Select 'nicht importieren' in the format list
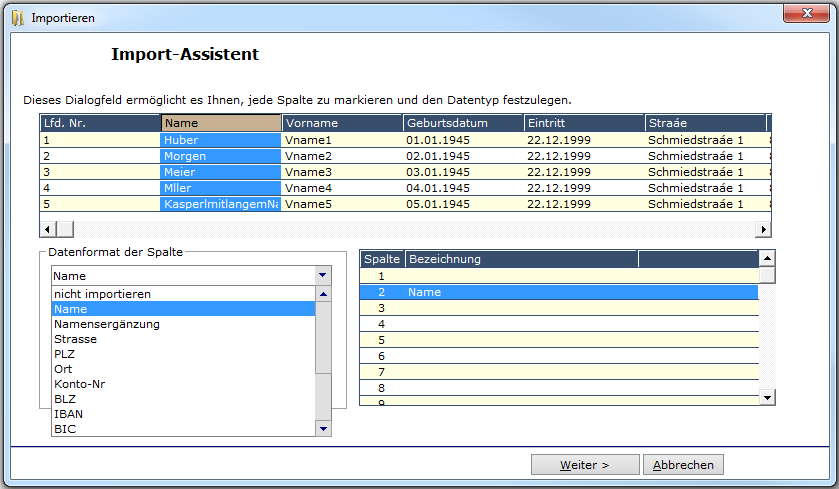 tap(183, 294)
